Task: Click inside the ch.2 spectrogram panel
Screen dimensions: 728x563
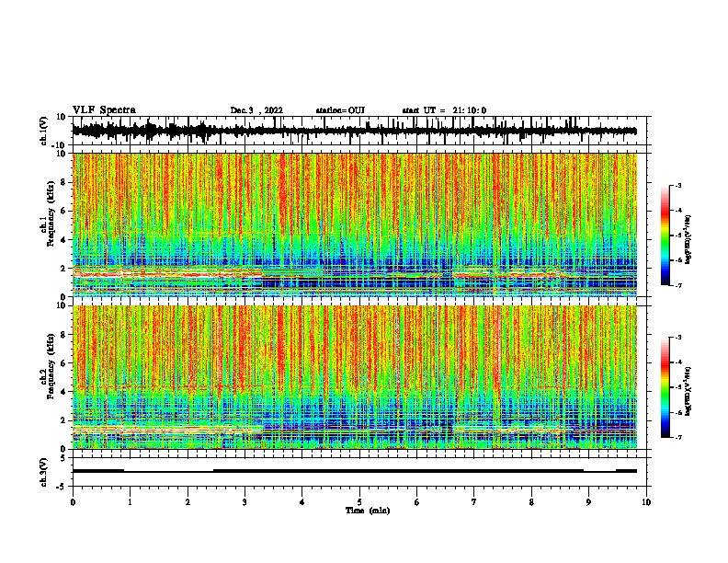Action: point(355,377)
